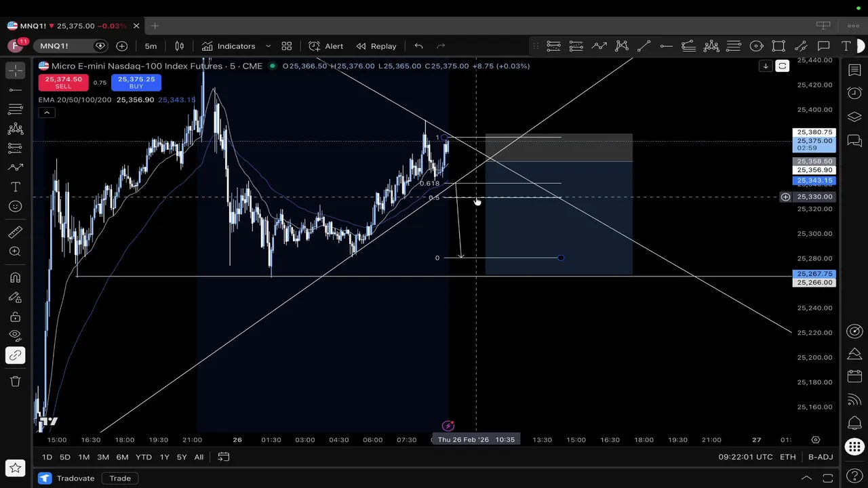
Task: Select the trend line favorite tool
Action: pyautogui.click(x=644, y=46)
